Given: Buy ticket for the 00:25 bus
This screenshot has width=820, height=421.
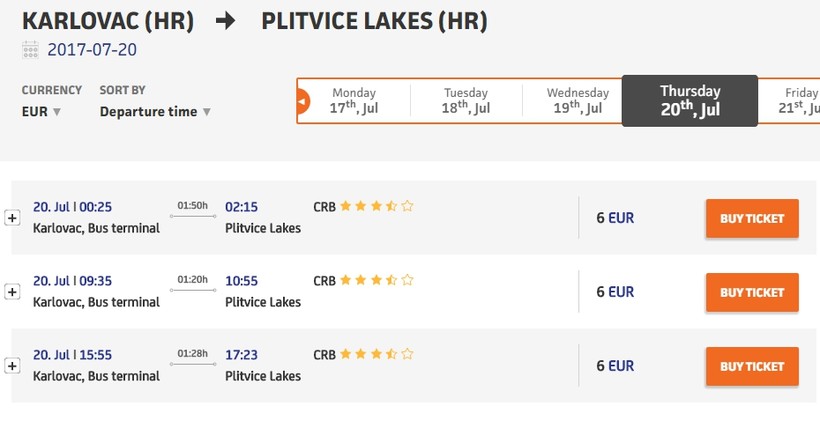Looking at the screenshot, I should pyautogui.click(x=752, y=218).
